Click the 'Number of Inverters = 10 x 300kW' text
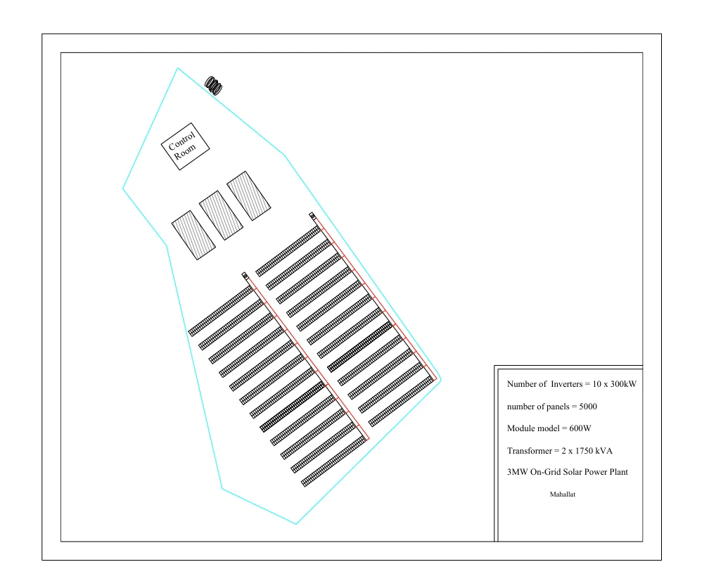This screenshot has height=562, width=728. click(x=572, y=384)
